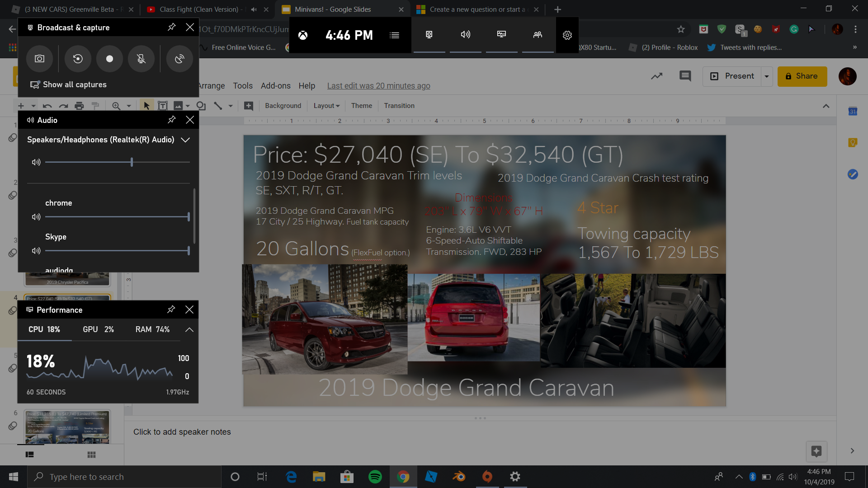Toggle the pin icon in Audio panel
Screen dimensions: 868x488
click(172, 119)
